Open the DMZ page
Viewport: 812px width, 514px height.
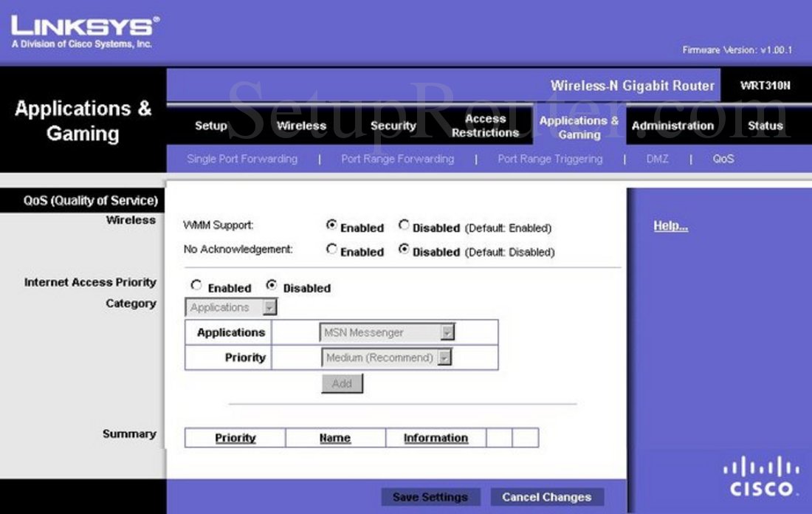(657, 159)
